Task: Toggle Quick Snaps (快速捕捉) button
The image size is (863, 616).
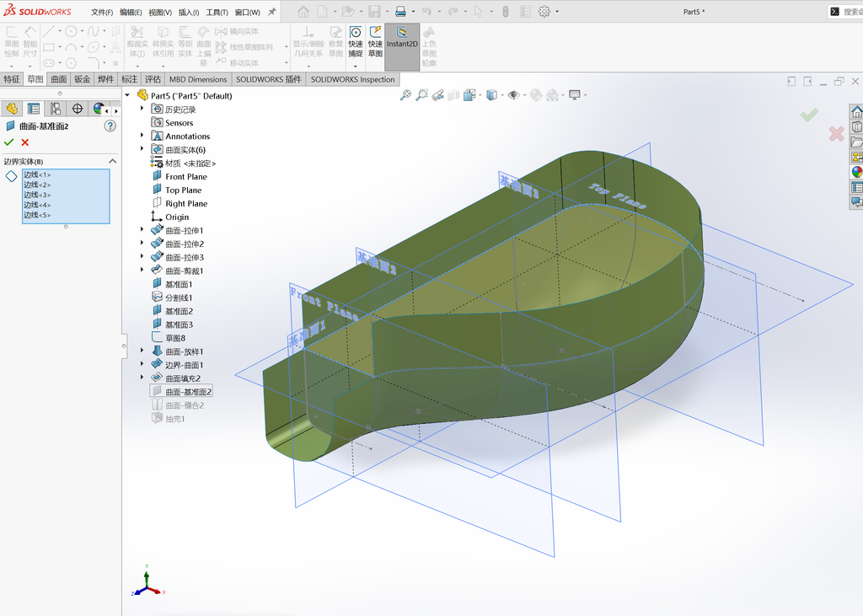Action: [x=356, y=42]
